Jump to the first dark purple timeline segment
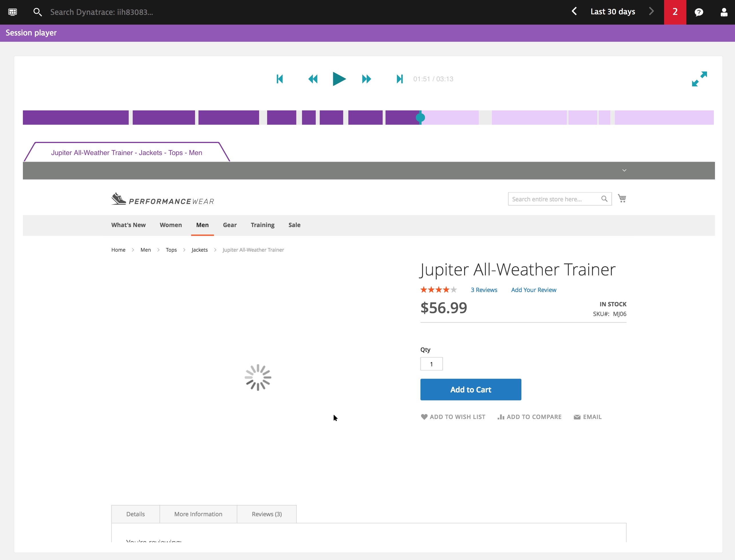 [x=76, y=117]
